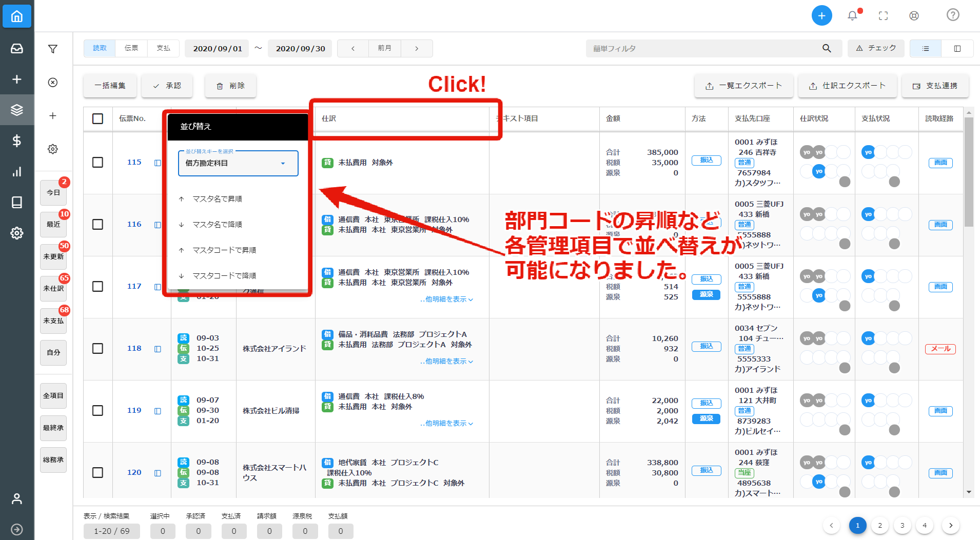The width and height of the screenshot is (980, 540).
Task: Switch to split panel view icon
Action: pyautogui.click(x=957, y=48)
